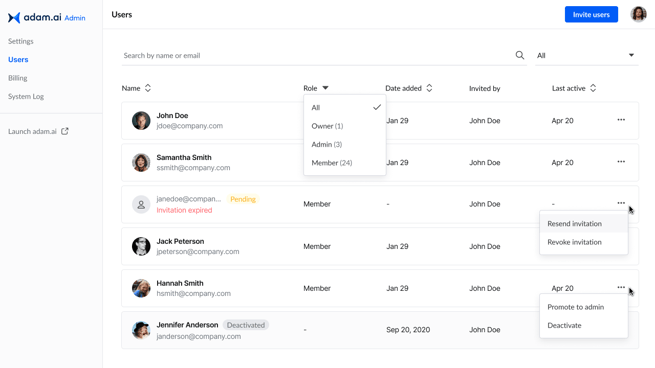Click the Pending status badge

243,199
